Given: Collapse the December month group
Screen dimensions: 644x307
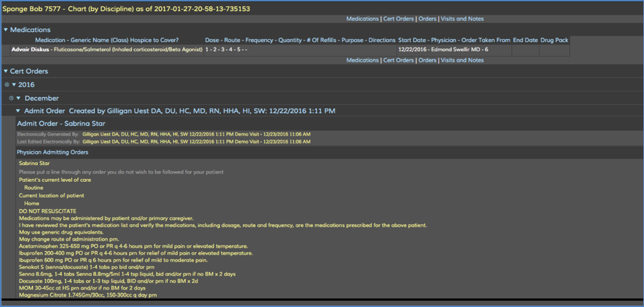Looking at the screenshot, I should 18,98.
